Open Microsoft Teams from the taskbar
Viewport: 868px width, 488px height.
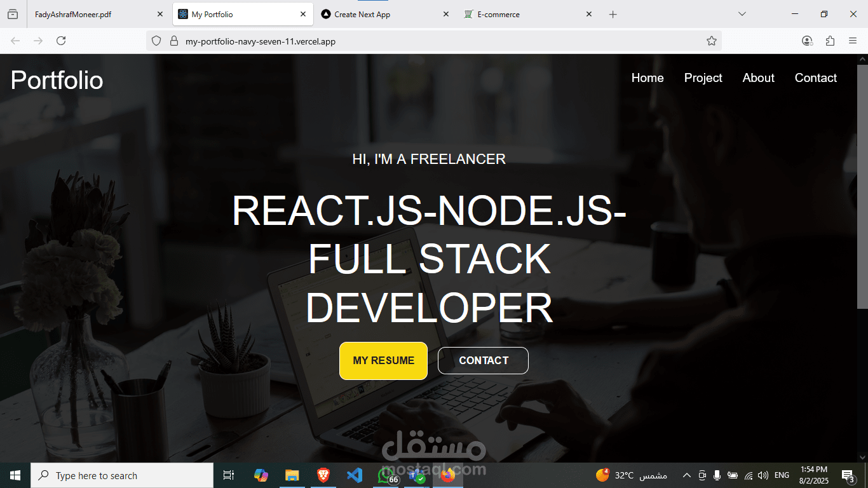click(x=416, y=475)
